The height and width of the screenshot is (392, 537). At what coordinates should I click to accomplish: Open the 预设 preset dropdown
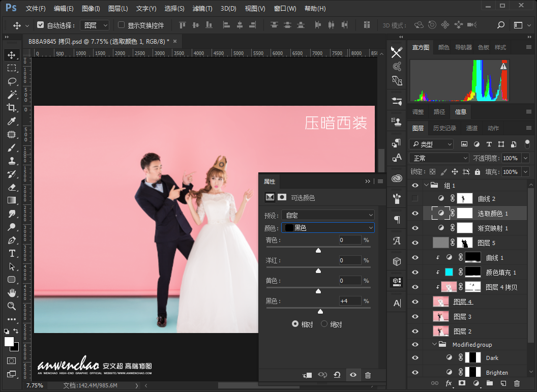[x=328, y=216]
